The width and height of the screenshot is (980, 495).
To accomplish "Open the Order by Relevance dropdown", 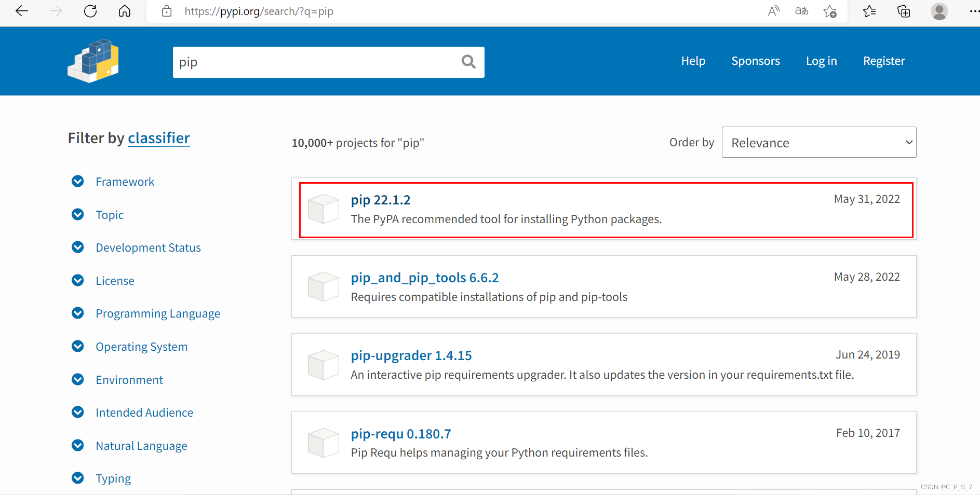I will 819,142.
